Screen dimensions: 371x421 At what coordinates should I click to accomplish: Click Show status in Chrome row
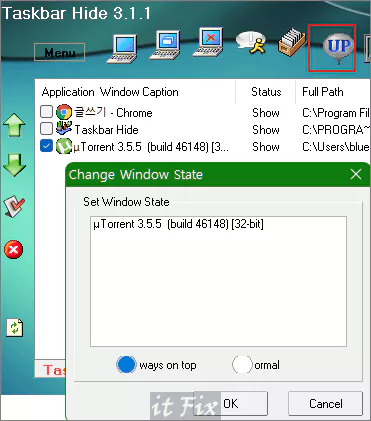click(266, 113)
